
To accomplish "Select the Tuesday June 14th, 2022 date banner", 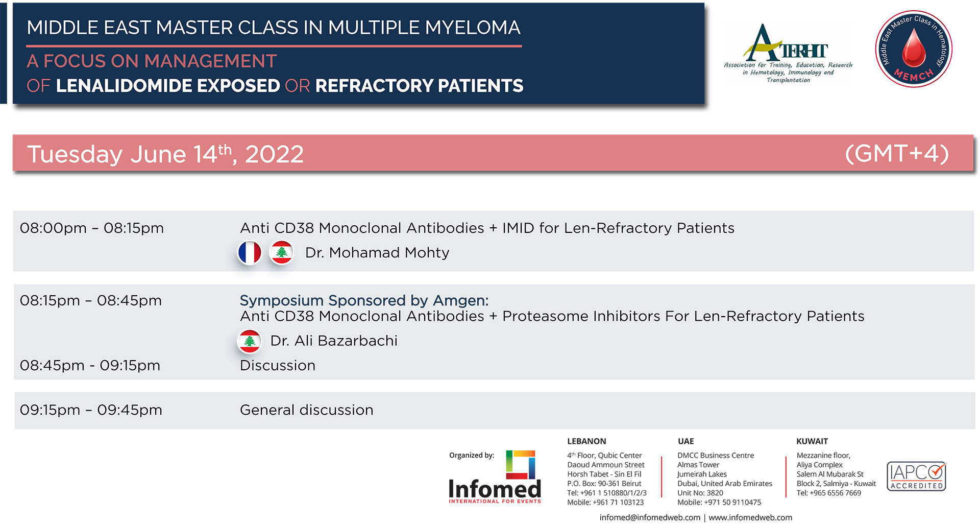I will 493,153.
